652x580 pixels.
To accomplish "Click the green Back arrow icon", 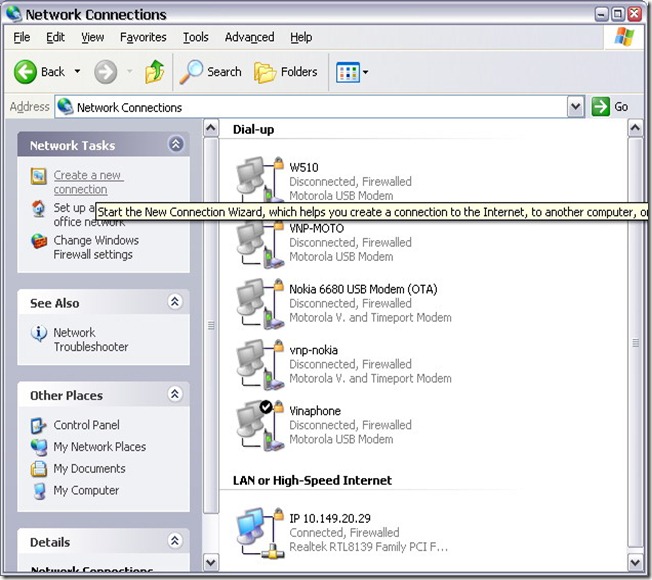I will 25,72.
